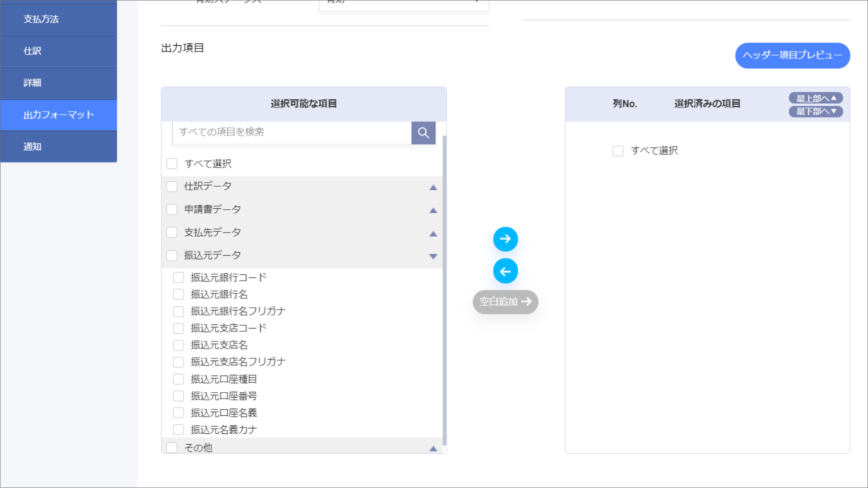Expand the その他 group arrow
The image size is (868, 488).
[433, 448]
